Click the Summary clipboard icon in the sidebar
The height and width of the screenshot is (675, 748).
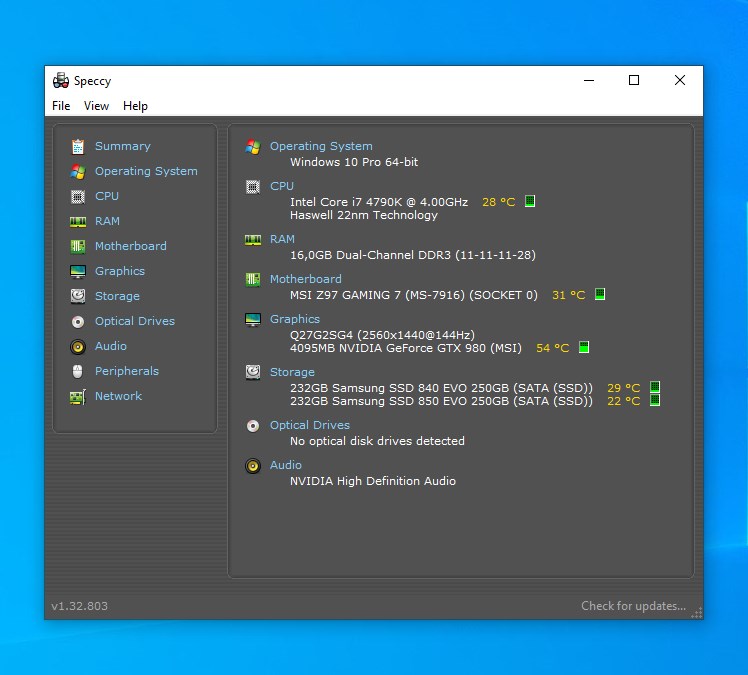click(78, 146)
